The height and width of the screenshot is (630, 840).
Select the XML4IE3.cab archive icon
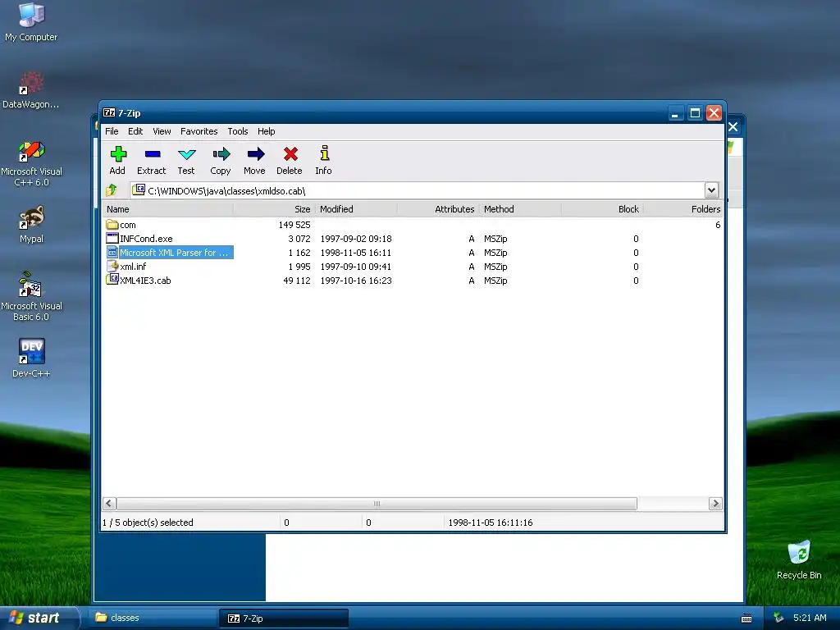point(112,279)
